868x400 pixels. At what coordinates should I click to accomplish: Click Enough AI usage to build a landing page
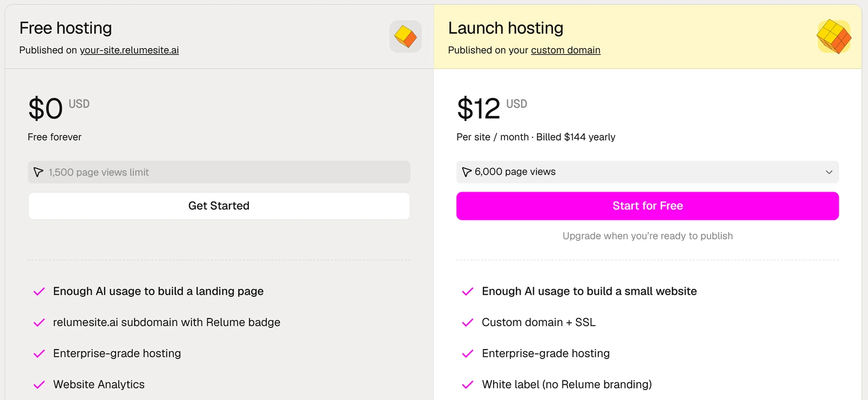click(x=158, y=291)
